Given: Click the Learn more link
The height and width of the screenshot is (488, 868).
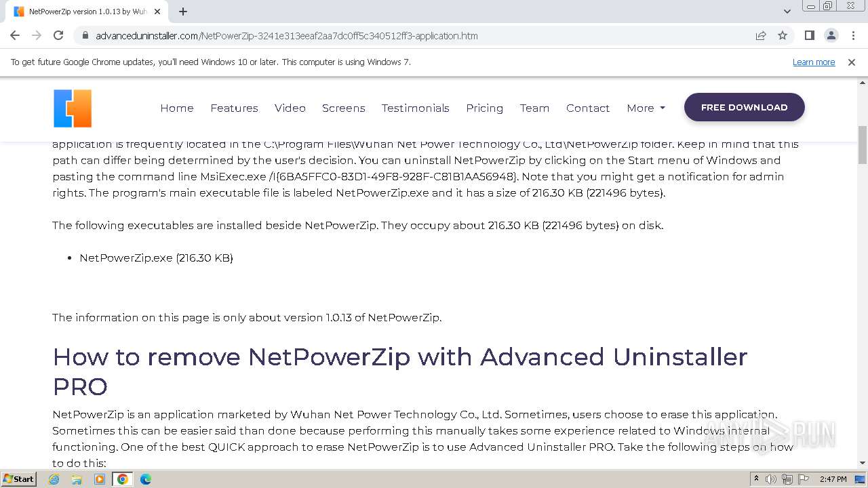Looking at the screenshot, I should [x=814, y=62].
